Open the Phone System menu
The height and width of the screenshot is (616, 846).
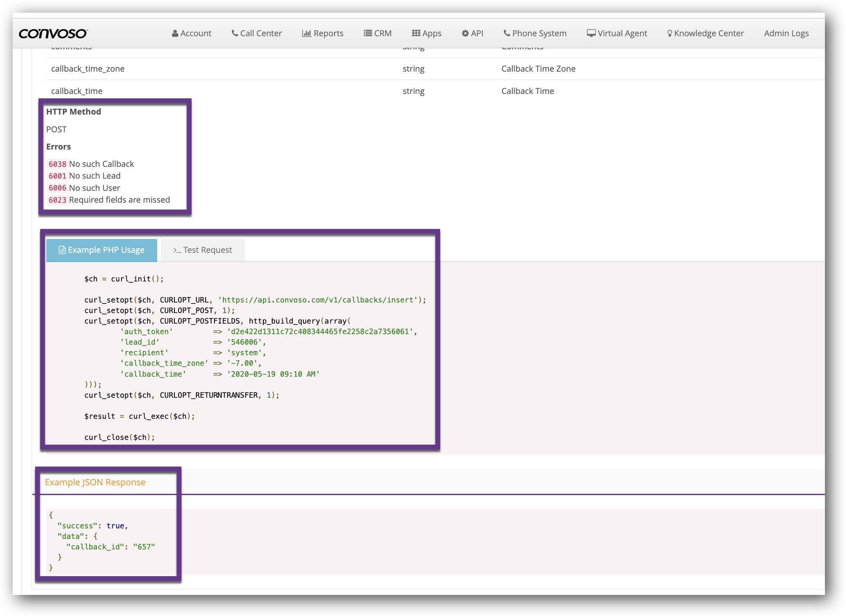pos(535,33)
